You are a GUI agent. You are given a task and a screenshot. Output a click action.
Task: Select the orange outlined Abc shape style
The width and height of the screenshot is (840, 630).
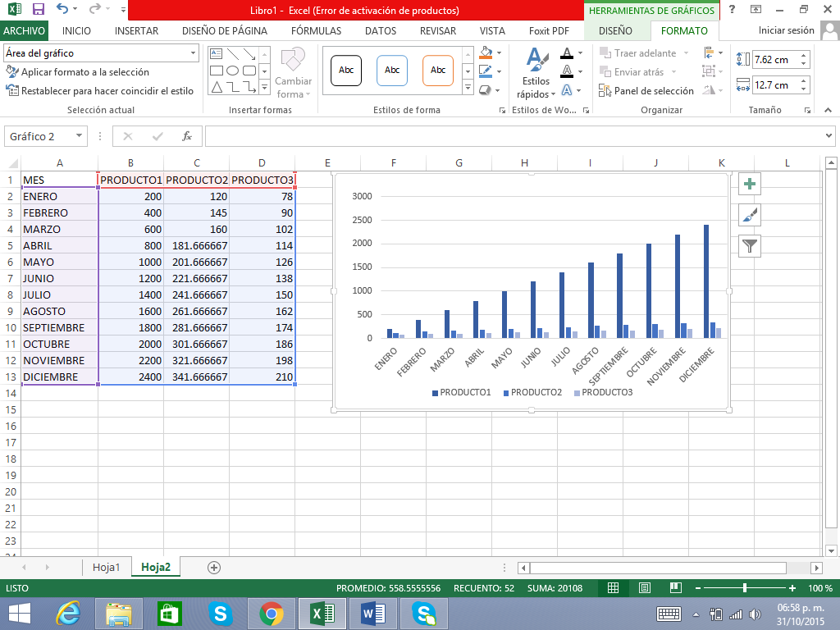point(438,71)
